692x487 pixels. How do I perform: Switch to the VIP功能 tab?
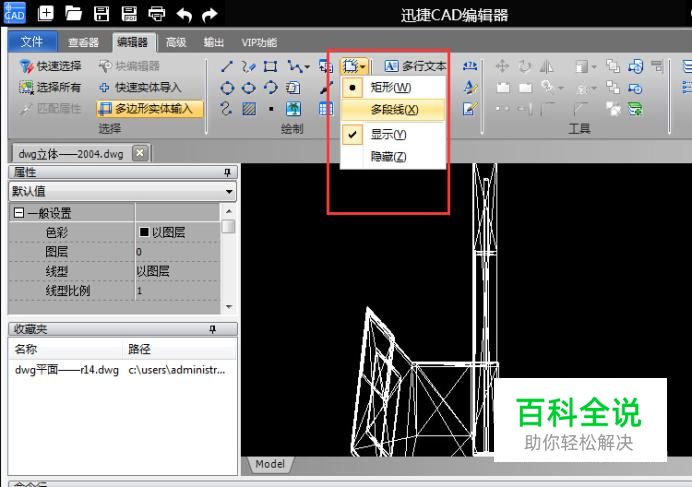click(259, 42)
